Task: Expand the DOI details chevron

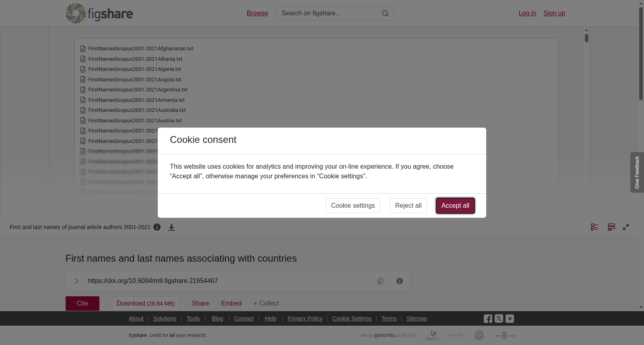Action: pyautogui.click(x=76, y=281)
